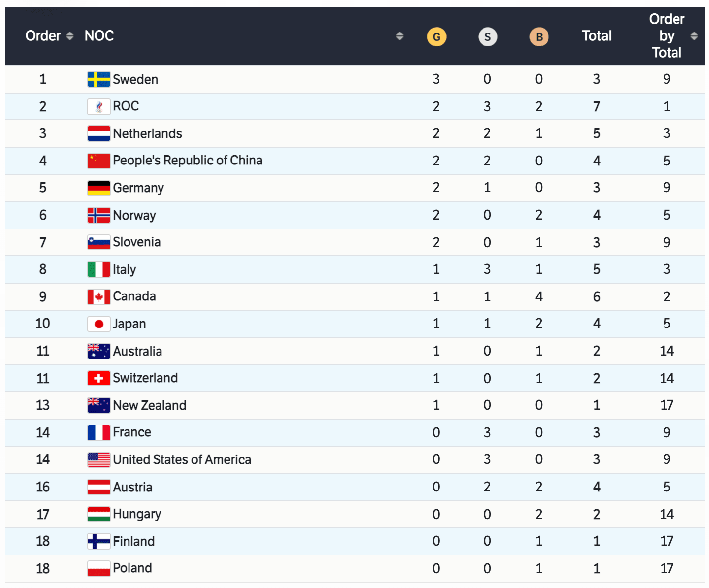Viewport: 709px width, 588px height.
Task: Click the Norway flag icon
Action: click(x=98, y=215)
